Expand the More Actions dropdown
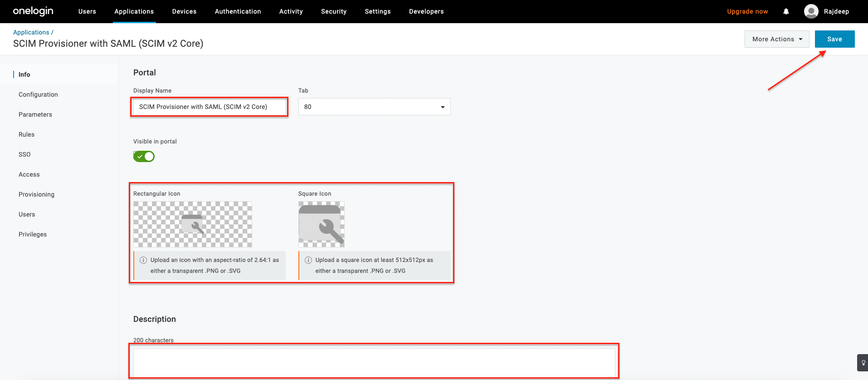 point(776,39)
